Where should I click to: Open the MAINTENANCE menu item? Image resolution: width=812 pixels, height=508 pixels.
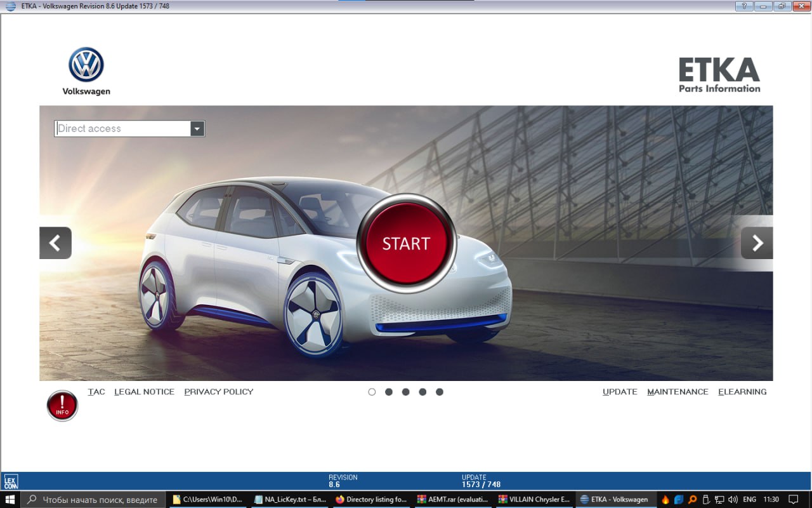pyautogui.click(x=678, y=392)
